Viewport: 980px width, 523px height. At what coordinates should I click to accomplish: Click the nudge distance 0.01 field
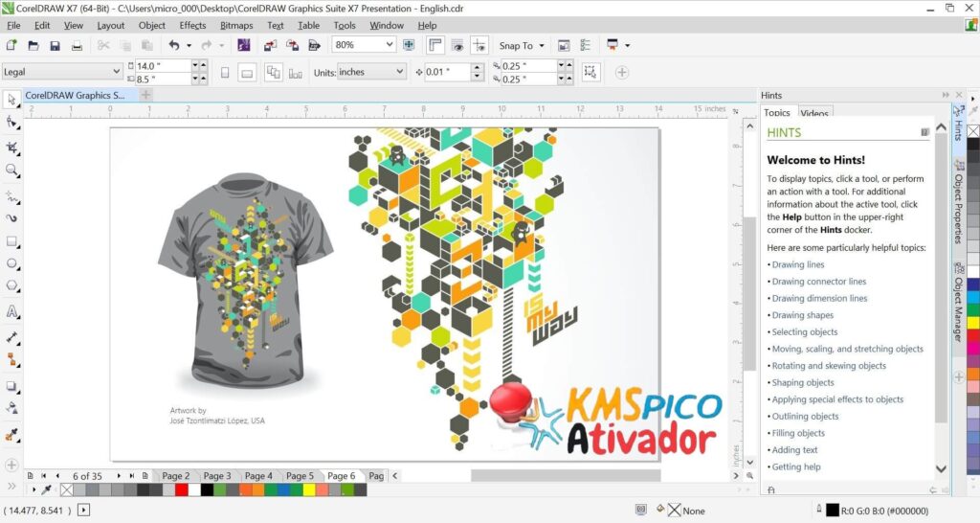[x=448, y=72]
